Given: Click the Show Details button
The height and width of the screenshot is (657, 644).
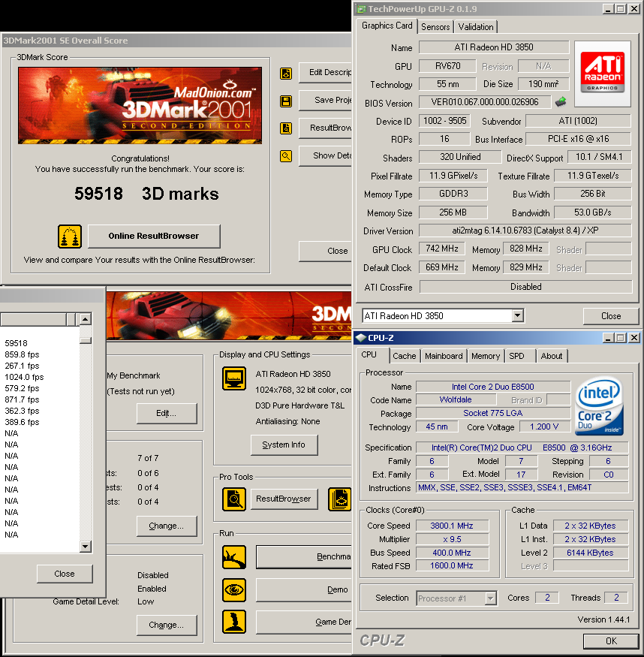Looking at the screenshot, I should point(326,156).
